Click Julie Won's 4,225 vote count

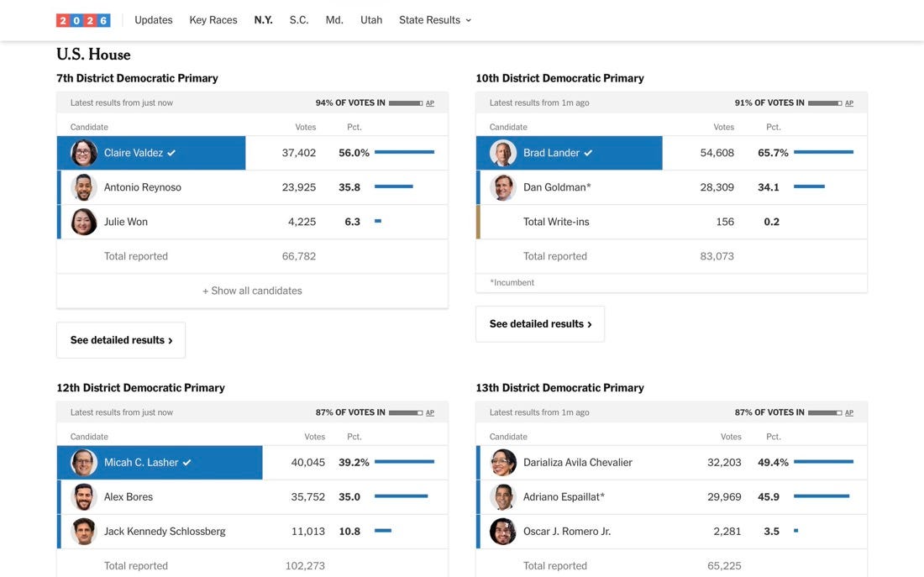[x=302, y=223]
